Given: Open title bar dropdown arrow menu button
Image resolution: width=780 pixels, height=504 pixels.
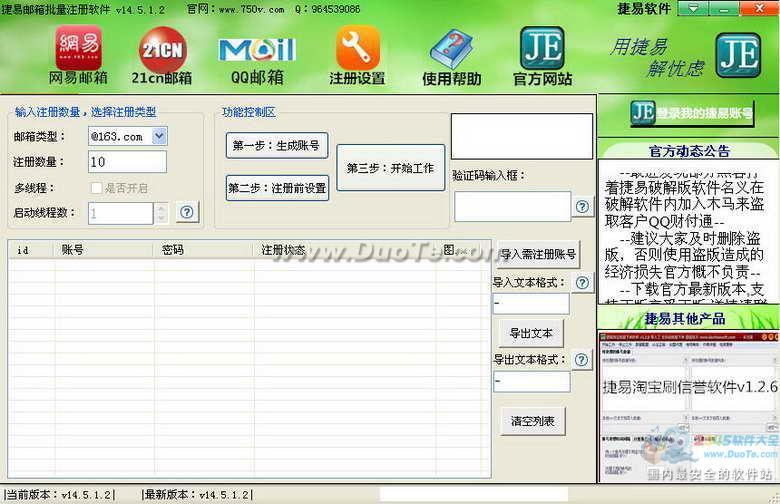Looking at the screenshot, I should tap(693, 8).
